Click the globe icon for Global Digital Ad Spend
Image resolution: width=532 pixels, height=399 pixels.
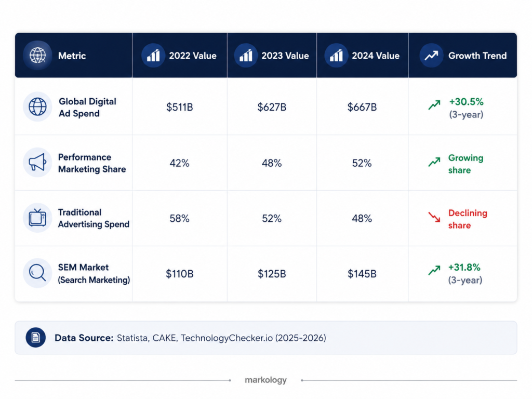37,107
